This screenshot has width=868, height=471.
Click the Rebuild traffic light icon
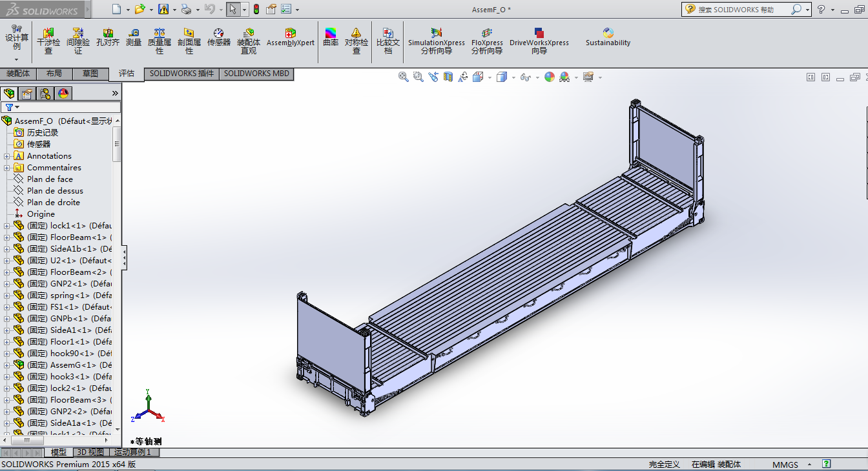pyautogui.click(x=256, y=10)
